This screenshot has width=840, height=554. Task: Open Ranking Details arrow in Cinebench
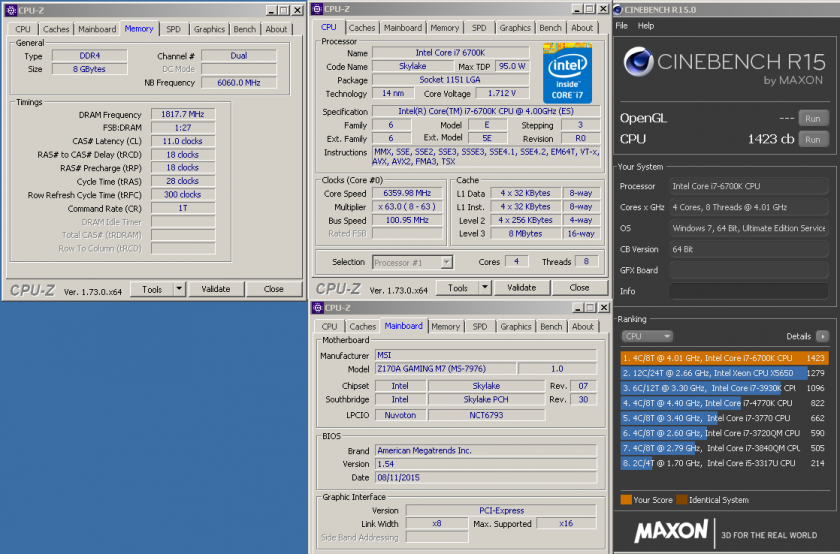pos(822,336)
